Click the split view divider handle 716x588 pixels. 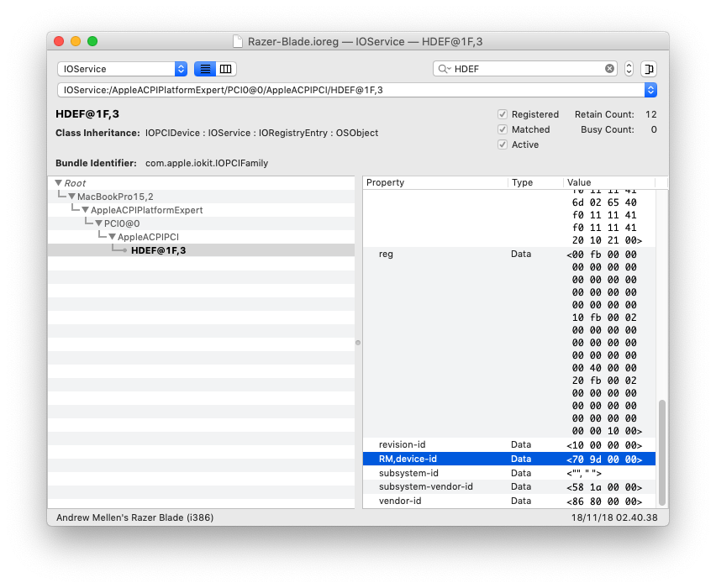click(x=358, y=343)
